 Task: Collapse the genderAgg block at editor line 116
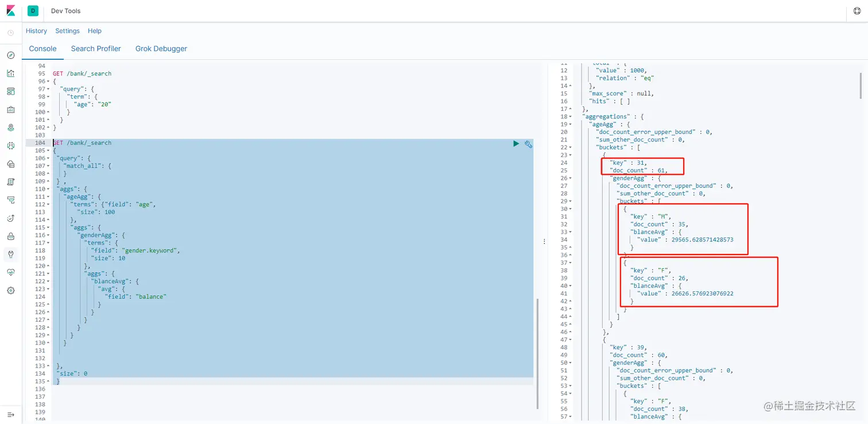click(48, 235)
